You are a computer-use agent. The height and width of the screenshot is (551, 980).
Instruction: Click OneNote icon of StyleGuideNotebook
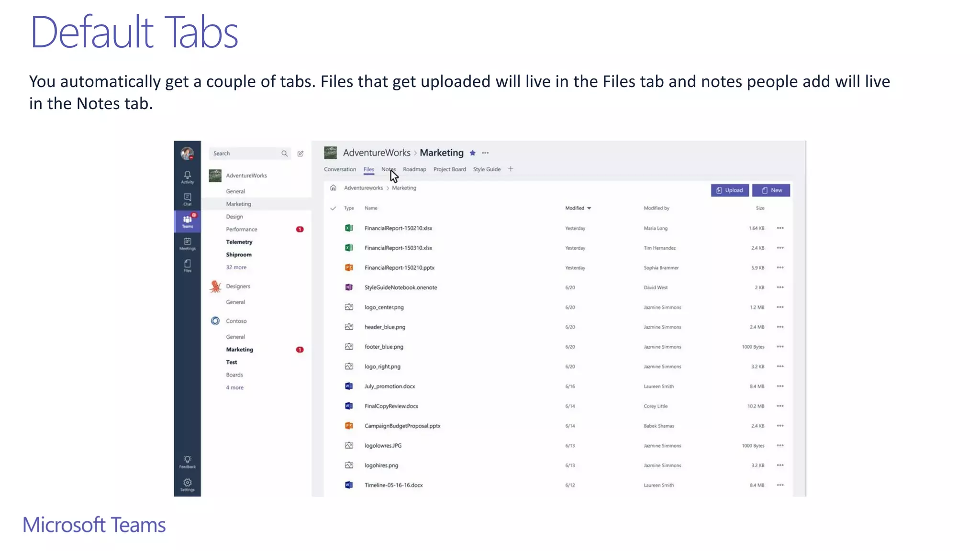point(349,287)
